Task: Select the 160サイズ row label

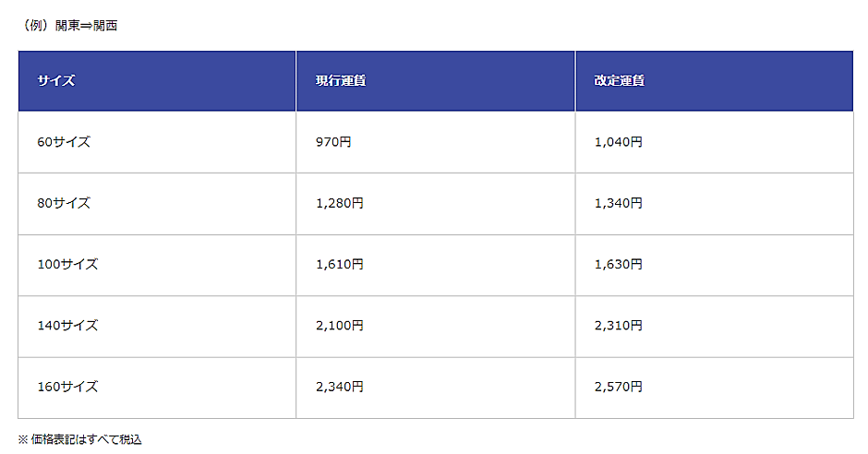Action: pos(67,388)
